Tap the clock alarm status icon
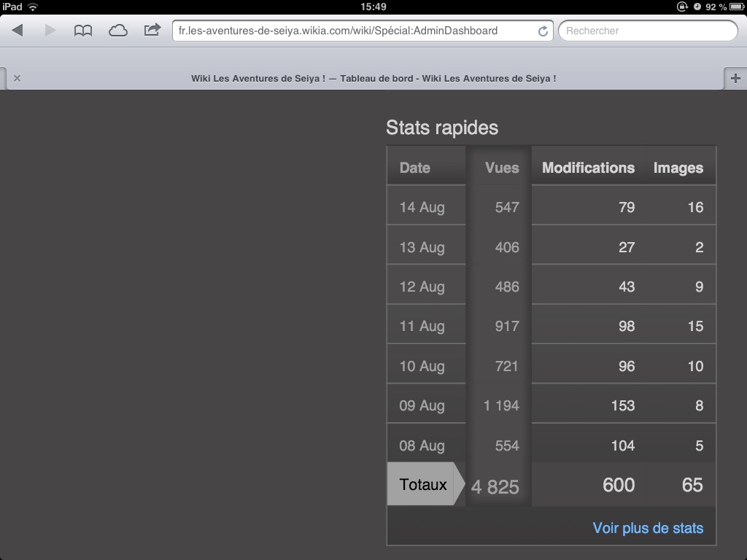This screenshot has width=747, height=560. (x=697, y=7)
